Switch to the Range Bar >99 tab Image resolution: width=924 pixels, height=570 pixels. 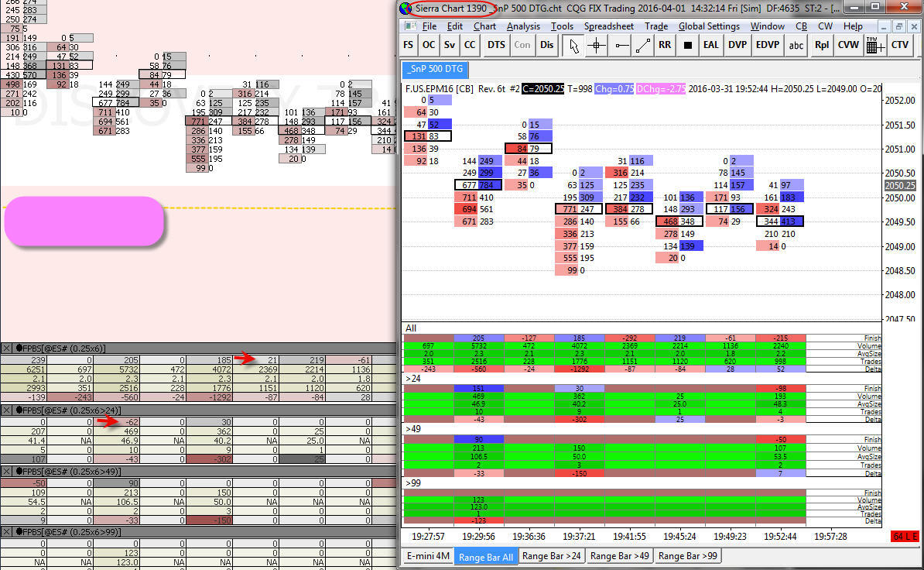[688, 556]
